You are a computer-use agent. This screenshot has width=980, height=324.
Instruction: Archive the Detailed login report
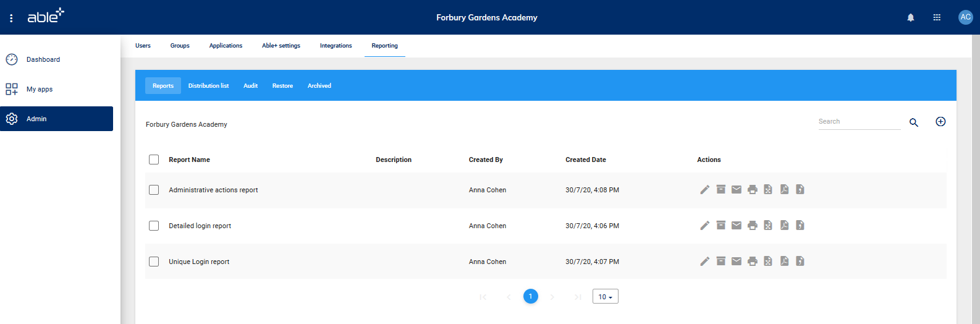tap(720, 226)
